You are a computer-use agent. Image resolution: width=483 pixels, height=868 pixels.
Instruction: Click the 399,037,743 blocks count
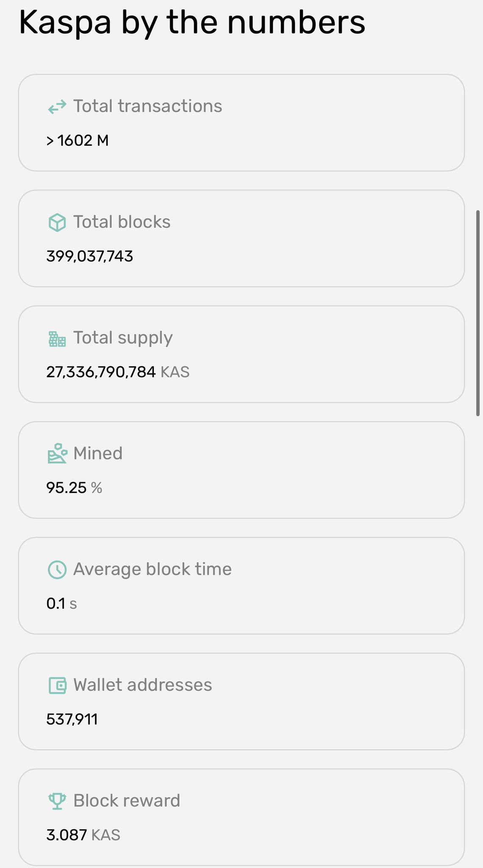90,256
